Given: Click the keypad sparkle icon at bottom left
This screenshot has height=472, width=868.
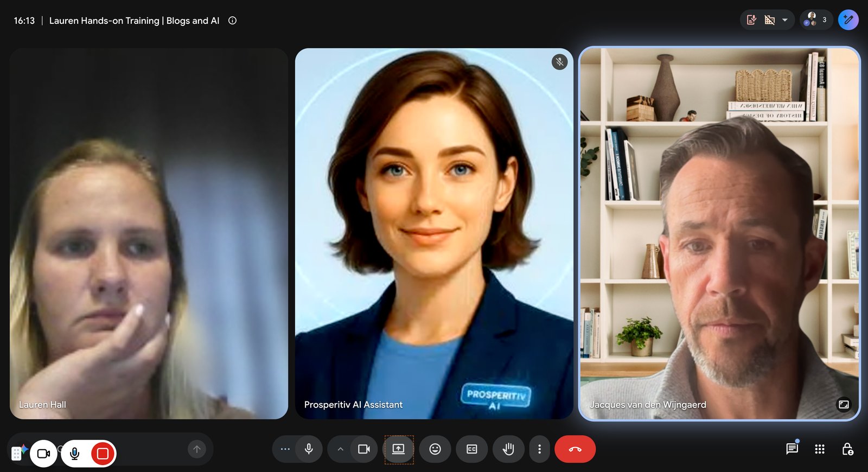Looking at the screenshot, I should click(19, 452).
